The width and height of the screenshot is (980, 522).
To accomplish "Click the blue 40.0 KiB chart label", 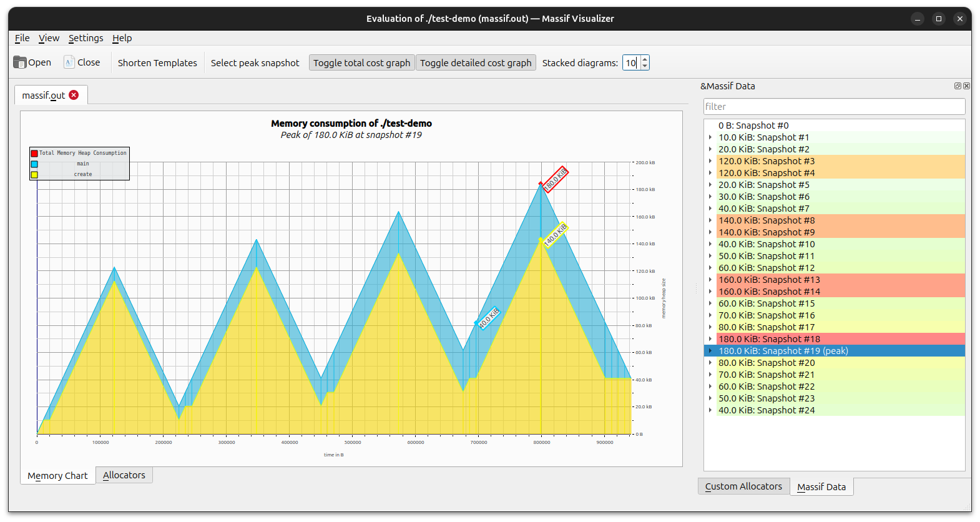I will (489, 318).
